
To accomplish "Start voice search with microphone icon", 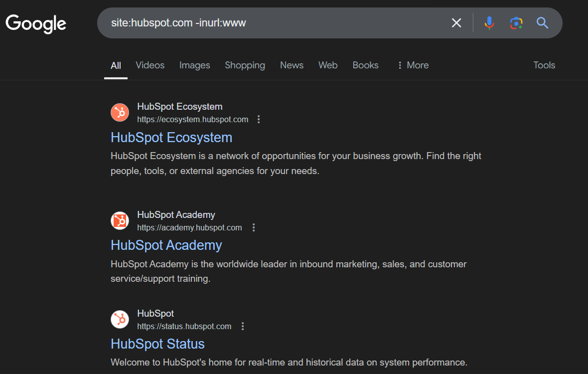I will 489,23.
